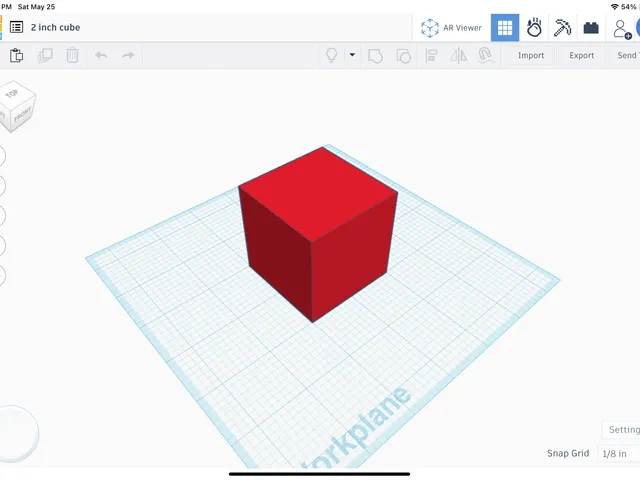Click the Paste clipboard icon
Image resolution: width=640 pixels, height=480 pixels.
(x=16, y=55)
